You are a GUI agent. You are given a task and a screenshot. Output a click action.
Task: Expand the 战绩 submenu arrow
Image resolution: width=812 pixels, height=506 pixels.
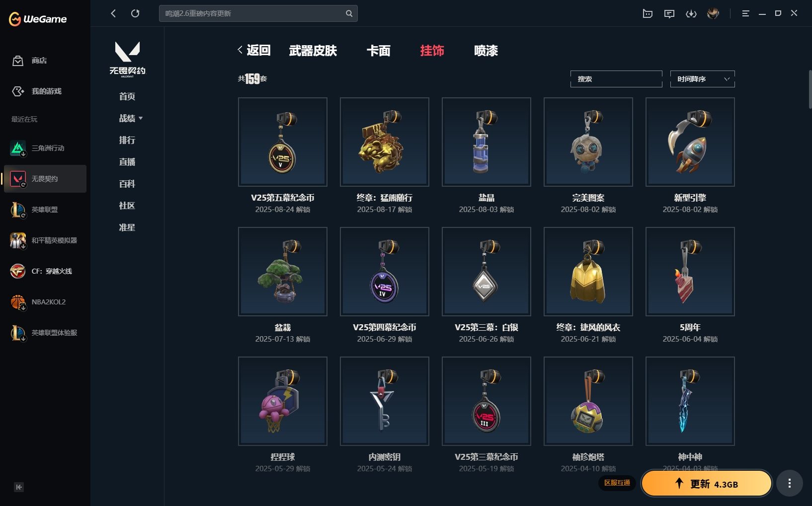point(141,118)
